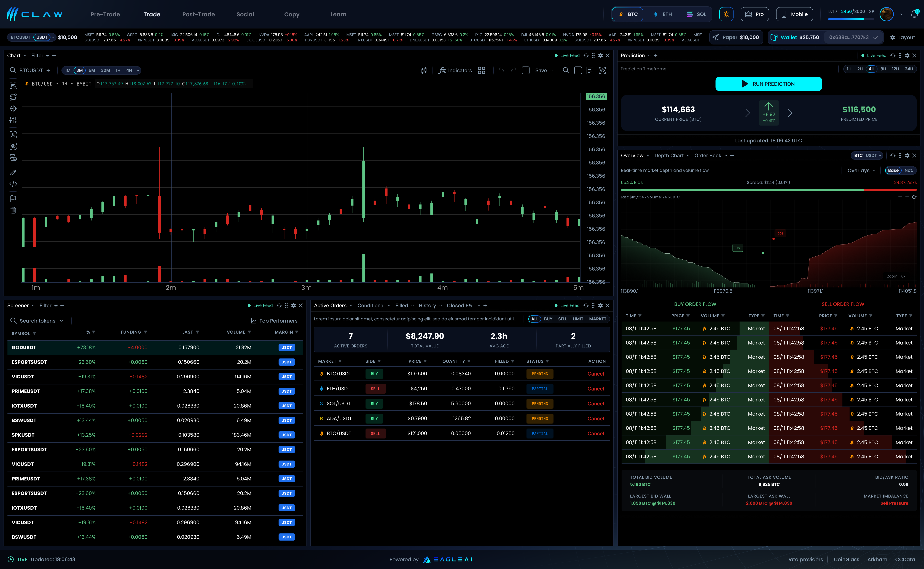Open the Overlays dropdown
Viewport: 924px width, 569px height.
point(861,171)
